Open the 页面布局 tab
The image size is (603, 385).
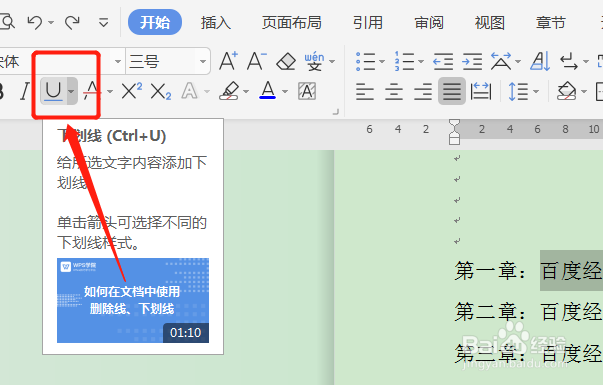(x=292, y=23)
